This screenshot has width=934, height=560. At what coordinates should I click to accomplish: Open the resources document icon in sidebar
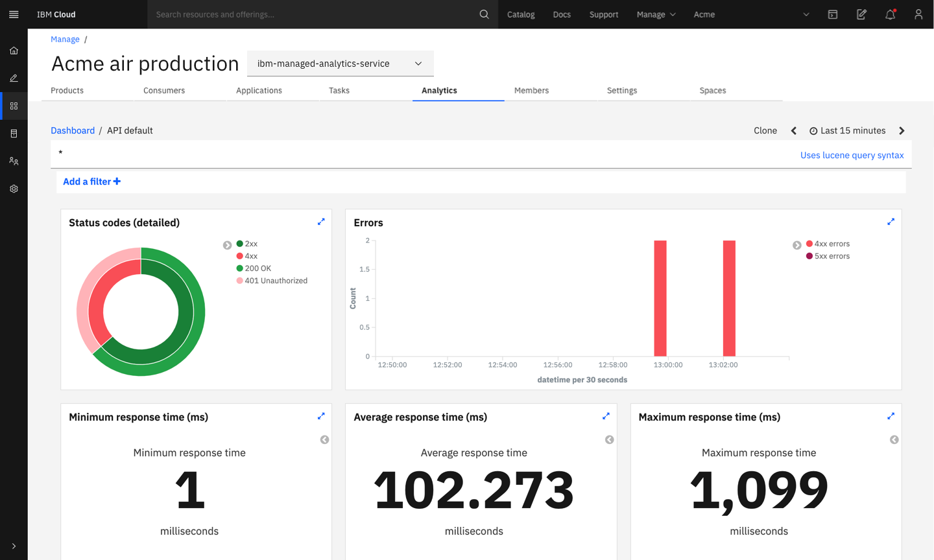[14, 134]
